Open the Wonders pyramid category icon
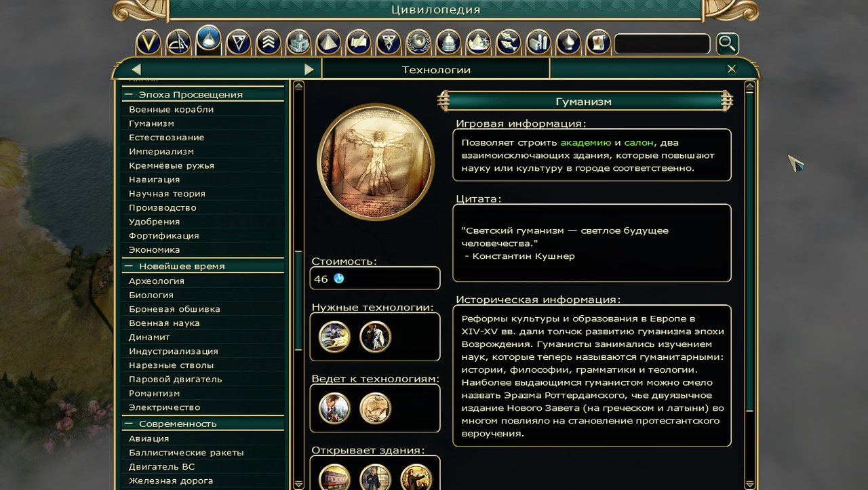 click(329, 43)
